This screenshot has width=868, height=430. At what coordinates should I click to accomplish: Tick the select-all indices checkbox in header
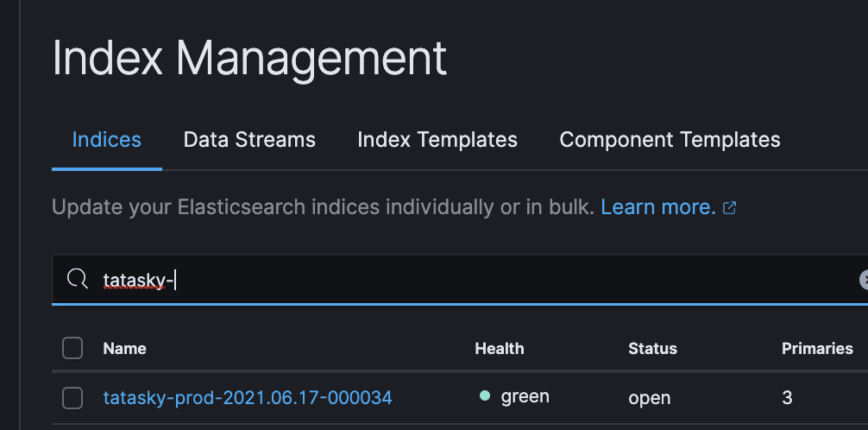pos(72,349)
